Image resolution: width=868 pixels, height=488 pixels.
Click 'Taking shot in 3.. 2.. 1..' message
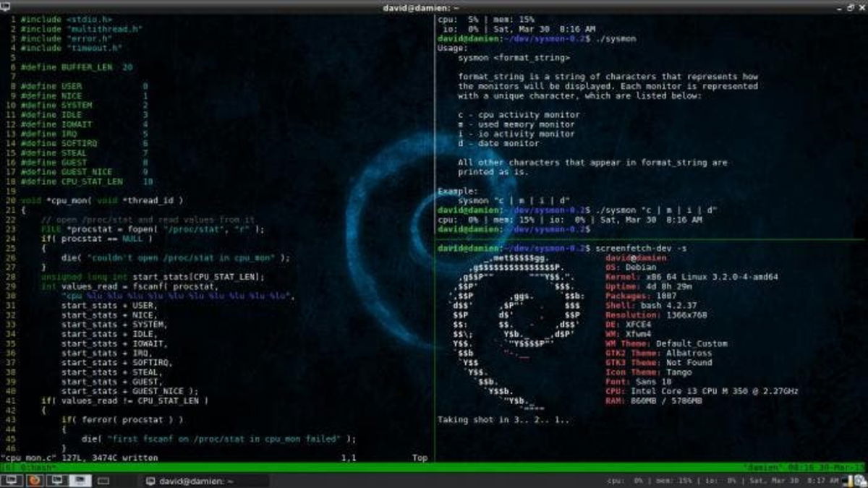(x=503, y=419)
